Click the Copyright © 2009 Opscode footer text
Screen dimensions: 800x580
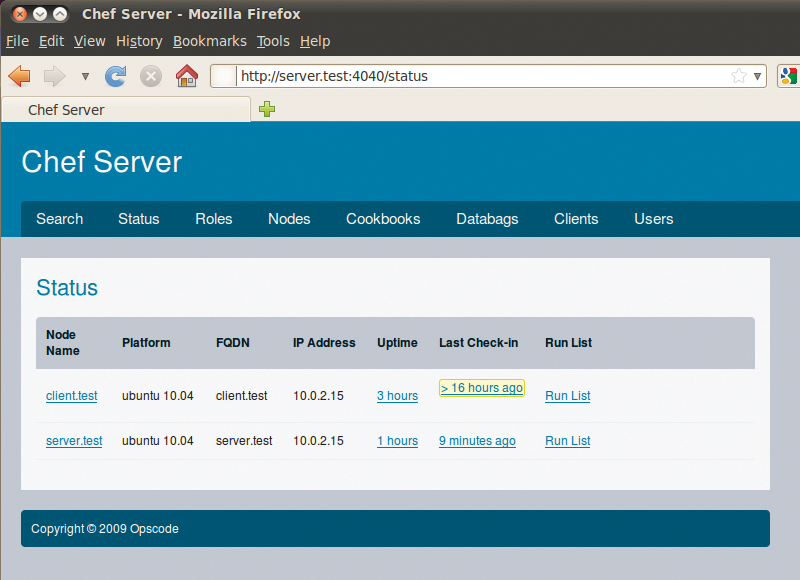[x=105, y=529]
